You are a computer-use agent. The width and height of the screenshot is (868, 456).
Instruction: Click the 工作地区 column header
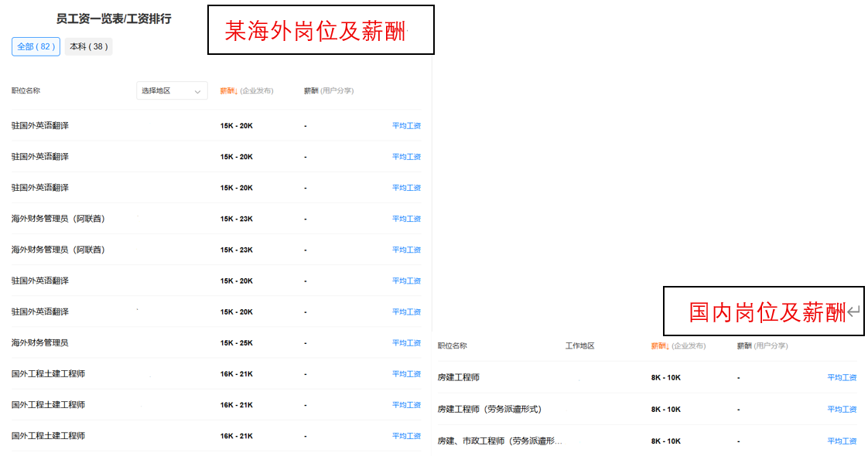[x=579, y=346]
